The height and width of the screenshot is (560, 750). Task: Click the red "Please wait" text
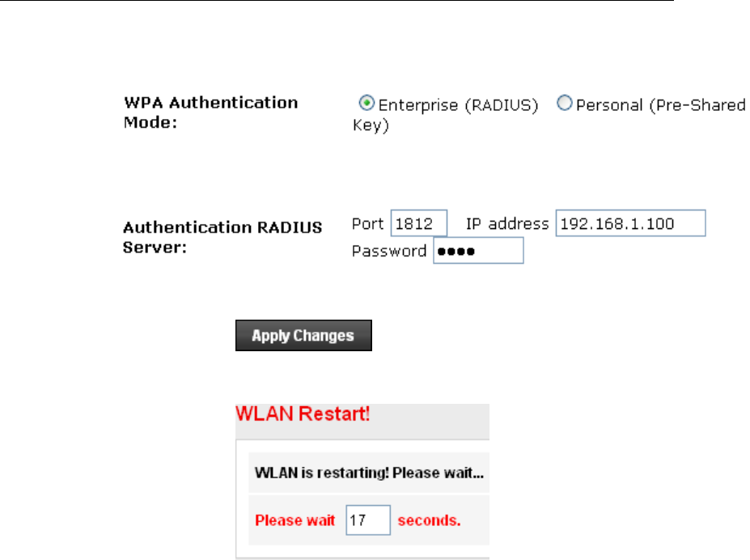pos(296,520)
